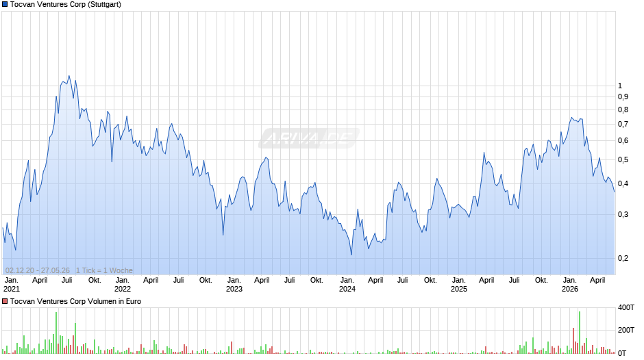Screen dimensions: 644x360
Task: Click the price axis value 0,2
Action: tap(623, 258)
